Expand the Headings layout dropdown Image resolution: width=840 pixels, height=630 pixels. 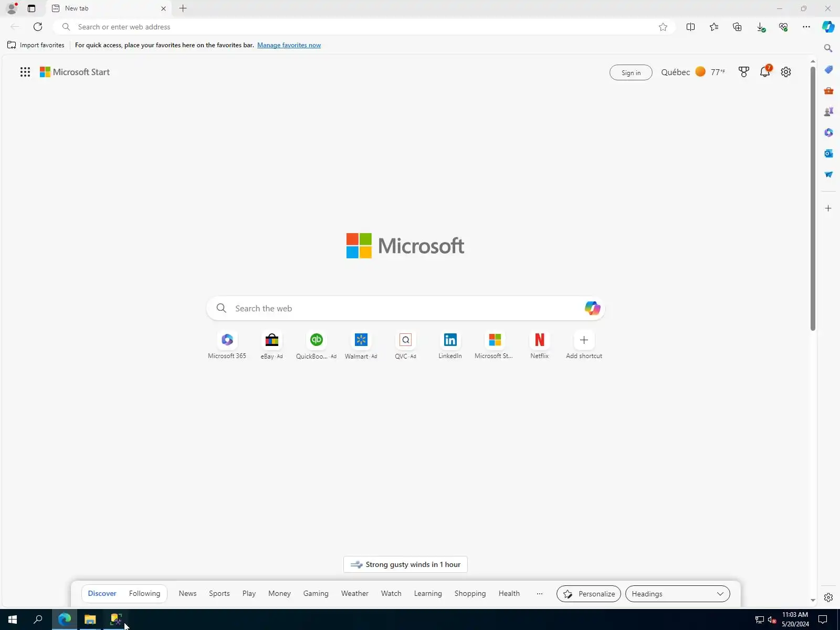[677, 594]
